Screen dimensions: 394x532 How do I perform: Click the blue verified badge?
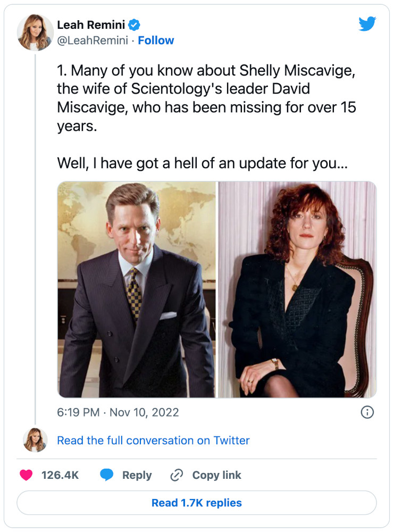coord(135,24)
